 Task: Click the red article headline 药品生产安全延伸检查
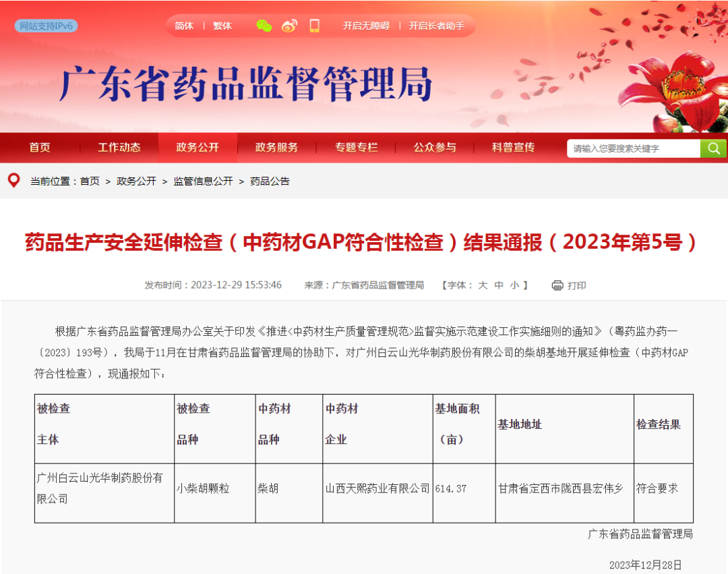(x=360, y=242)
